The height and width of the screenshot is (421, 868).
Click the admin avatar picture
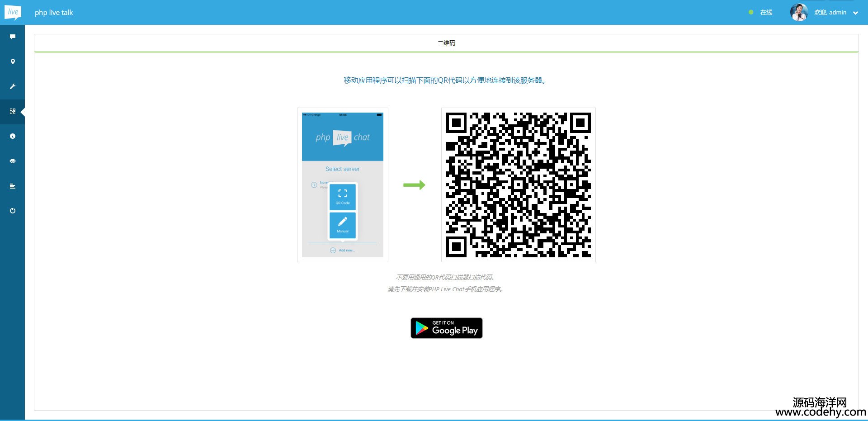pyautogui.click(x=799, y=12)
